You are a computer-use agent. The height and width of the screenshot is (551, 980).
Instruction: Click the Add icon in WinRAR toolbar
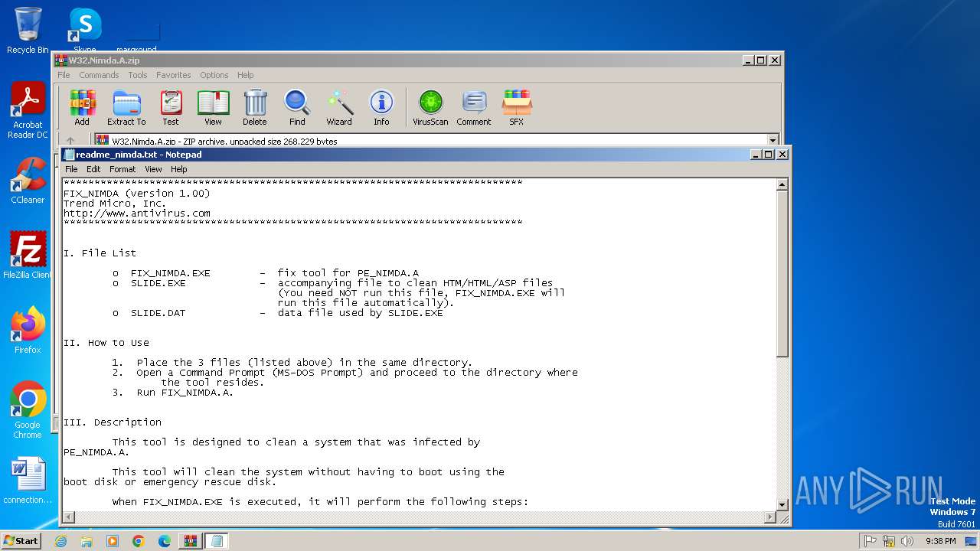click(82, 107)
